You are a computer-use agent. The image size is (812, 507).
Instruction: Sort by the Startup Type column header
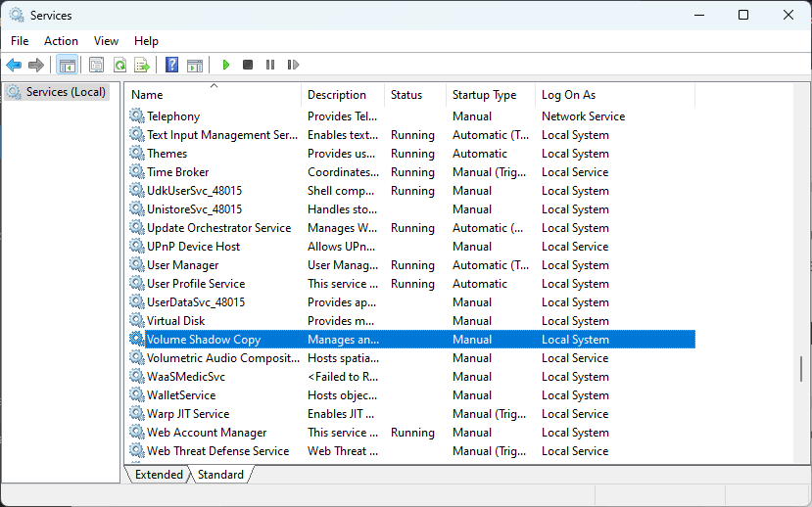coord(490,95)
